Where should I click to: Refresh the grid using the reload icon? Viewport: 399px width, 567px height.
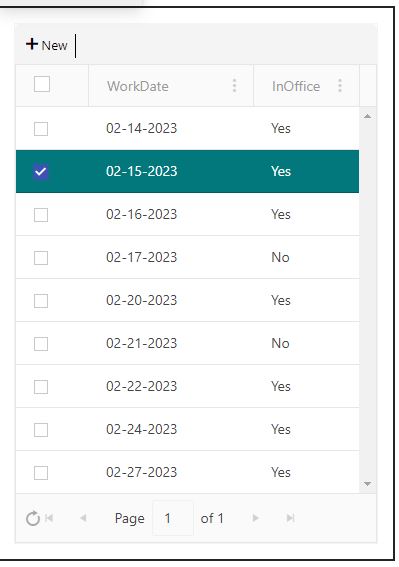(x=33, y=518)
